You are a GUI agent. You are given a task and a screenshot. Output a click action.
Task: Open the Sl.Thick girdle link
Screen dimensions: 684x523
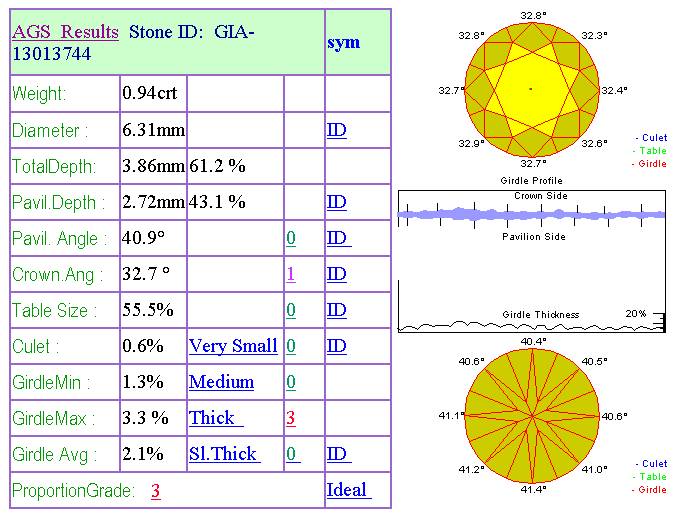[225, 454]
